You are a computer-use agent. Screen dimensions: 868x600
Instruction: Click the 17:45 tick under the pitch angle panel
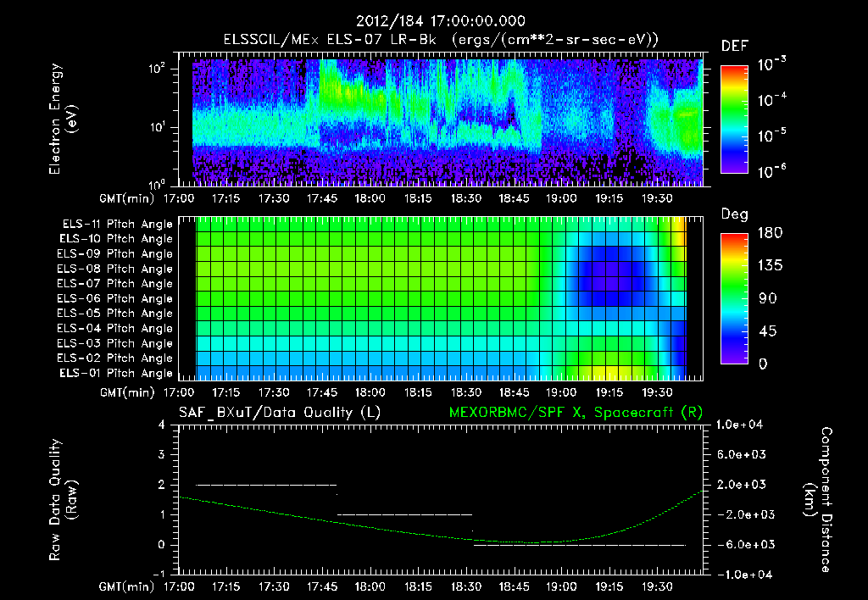pos(321,392)
